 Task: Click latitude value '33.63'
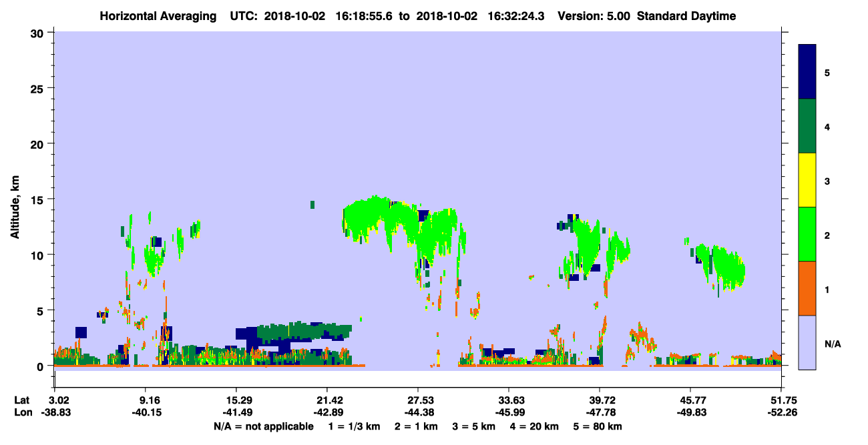(x=509, y=400)
